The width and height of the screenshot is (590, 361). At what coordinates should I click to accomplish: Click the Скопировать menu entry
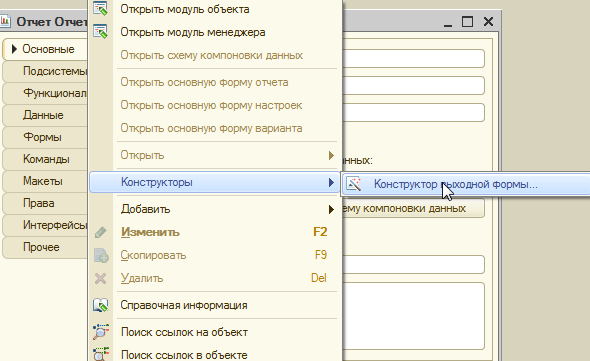click(x=216, y=255)
